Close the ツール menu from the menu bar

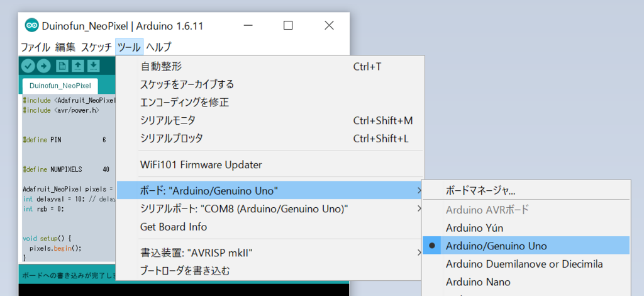(130, 47)
